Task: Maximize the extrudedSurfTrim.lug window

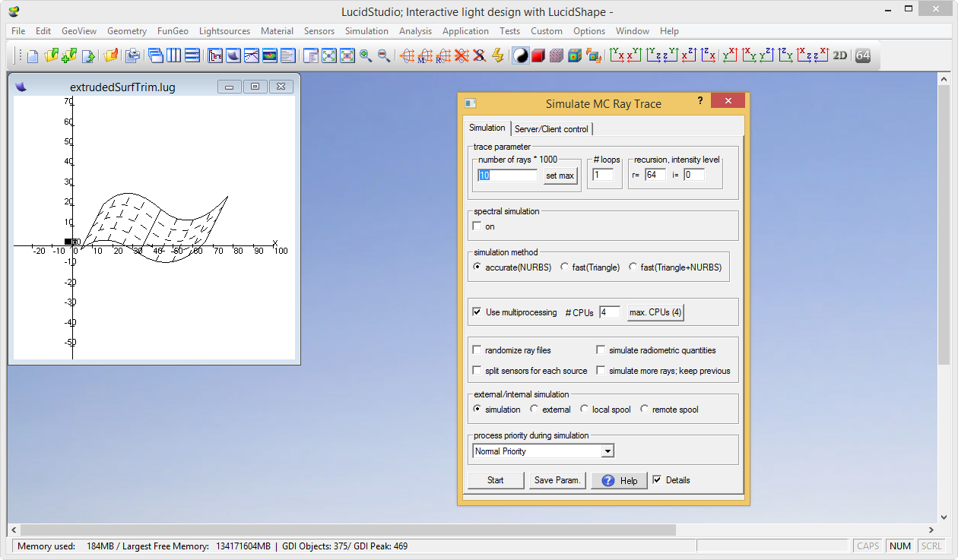Action: point(255,87)
